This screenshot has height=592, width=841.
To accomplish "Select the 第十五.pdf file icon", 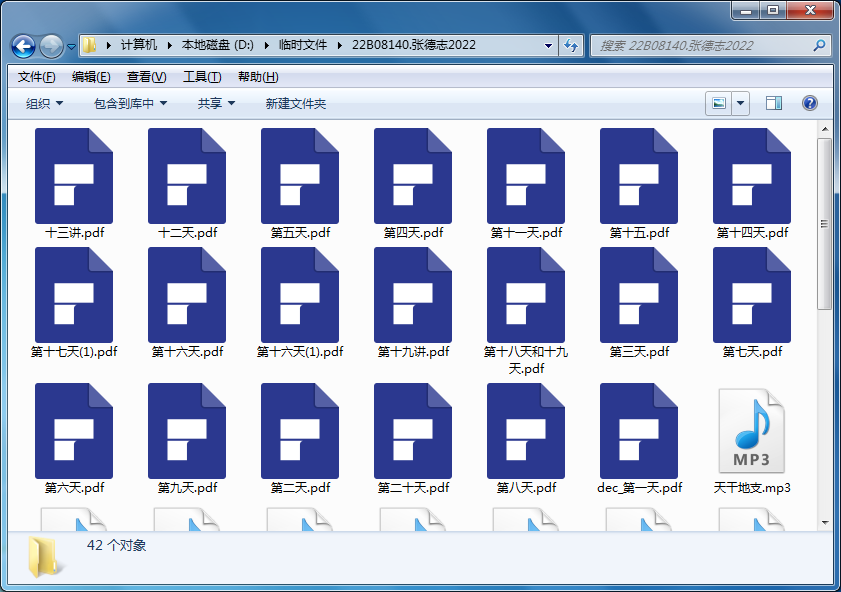I will click(639, 175).
